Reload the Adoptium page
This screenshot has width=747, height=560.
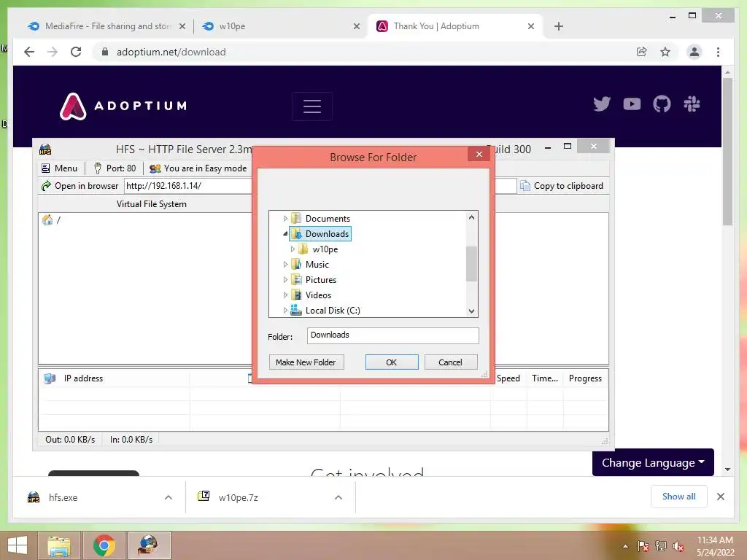[x=76, y=52]
